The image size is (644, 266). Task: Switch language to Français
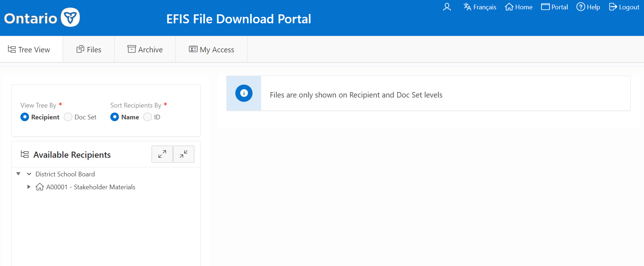point(480,7)
